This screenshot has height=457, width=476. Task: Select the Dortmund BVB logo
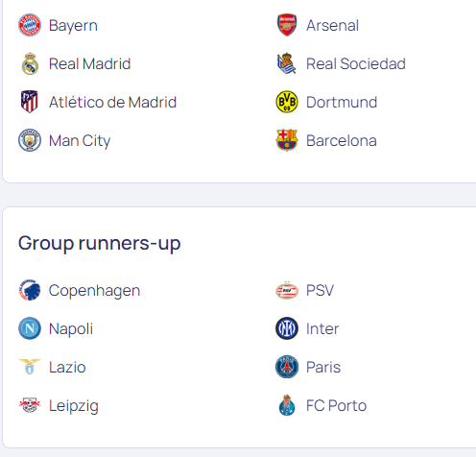(287, 102)
